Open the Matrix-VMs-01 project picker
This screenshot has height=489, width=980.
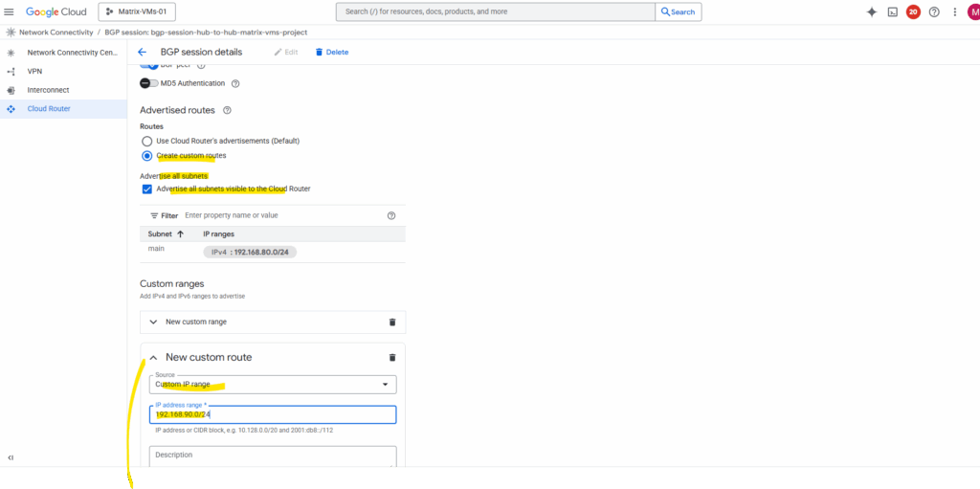[x=137, y=11]
